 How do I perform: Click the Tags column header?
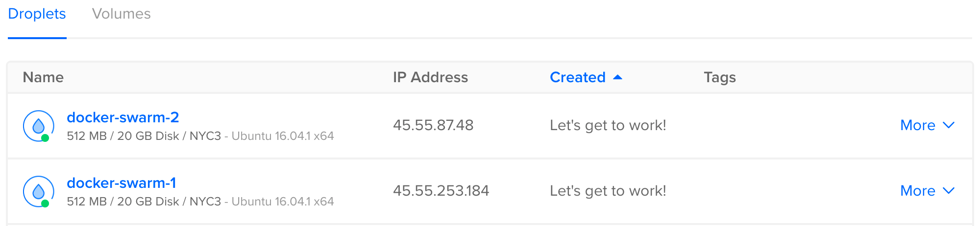point(720,77)
